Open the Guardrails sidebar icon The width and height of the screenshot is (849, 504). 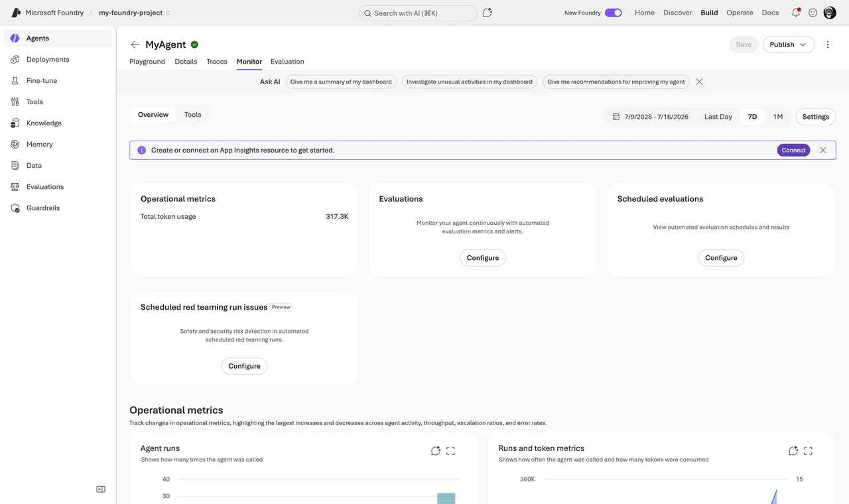[x=15, y=208]
